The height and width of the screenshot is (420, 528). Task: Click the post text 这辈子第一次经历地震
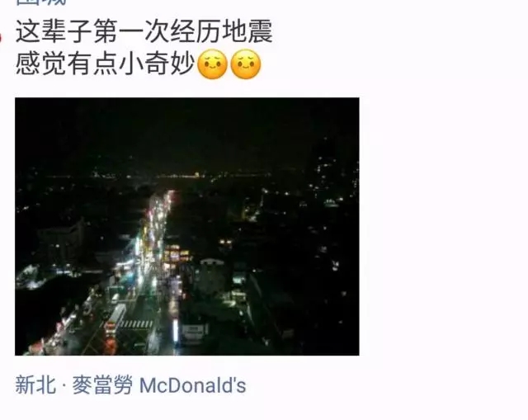(x=144, y=31)
